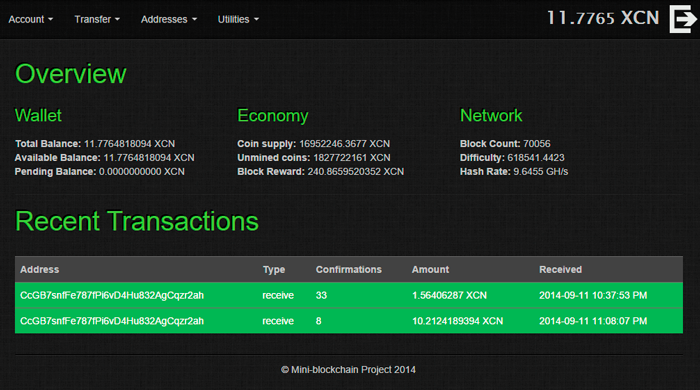
Task: Click the Type column header
Action: click(x=274, y=270)
